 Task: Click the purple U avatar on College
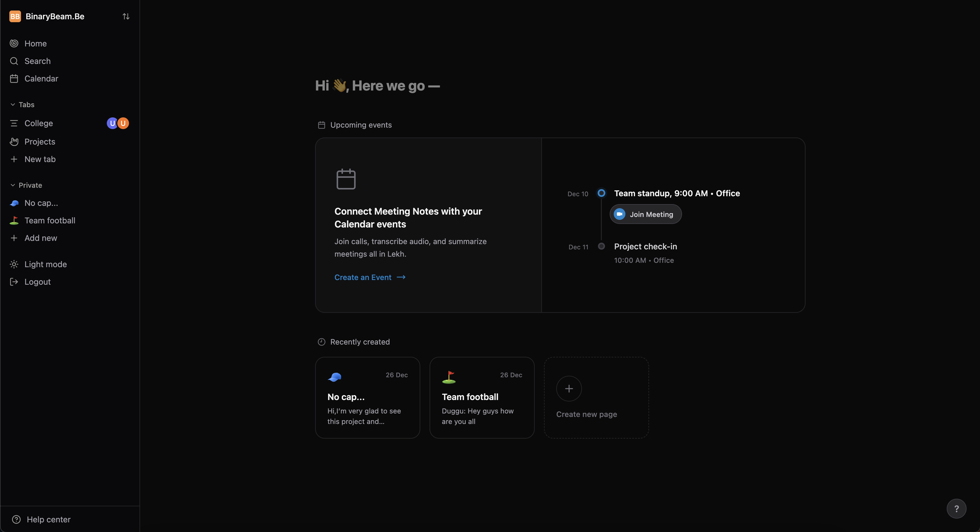(x=112, y=123)
